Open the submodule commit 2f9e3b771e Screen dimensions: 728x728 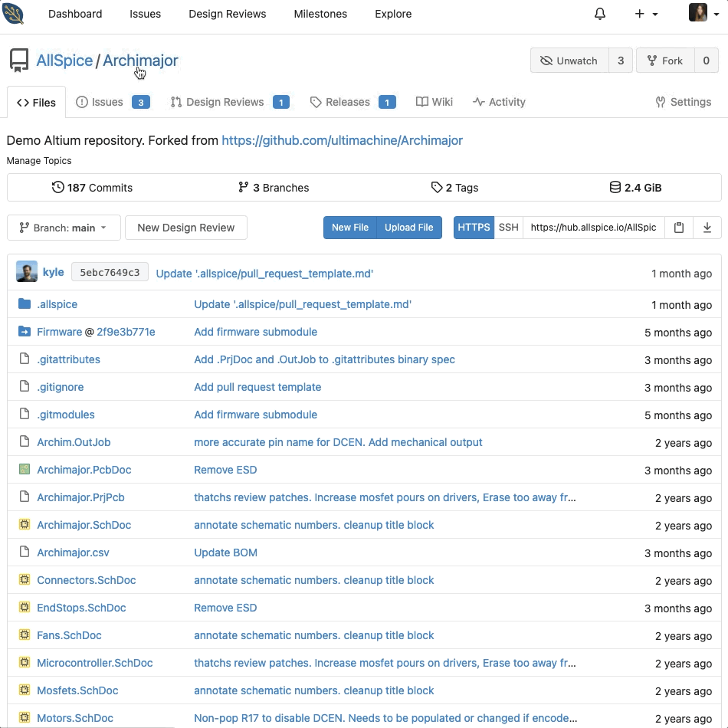click(126, 332)
